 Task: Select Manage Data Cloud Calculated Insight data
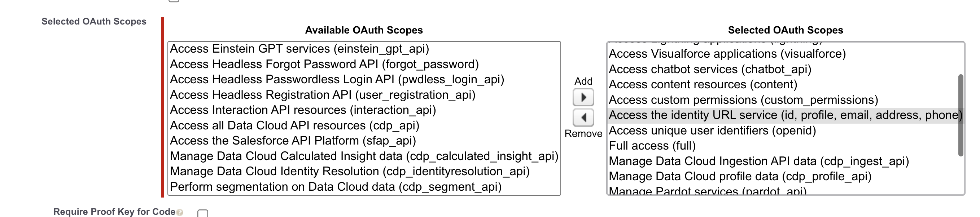pyautogui.click(x=364, y=156)
